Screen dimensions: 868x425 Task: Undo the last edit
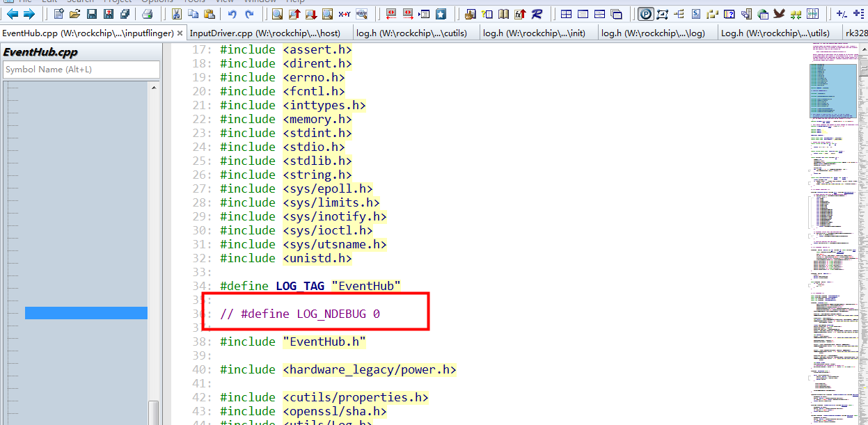pos(232,14)
